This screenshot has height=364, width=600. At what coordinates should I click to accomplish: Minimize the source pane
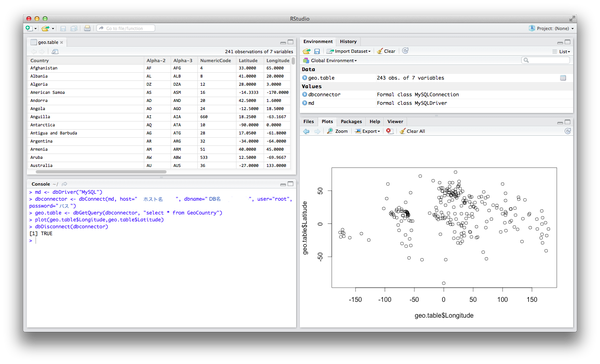point(283,42)
